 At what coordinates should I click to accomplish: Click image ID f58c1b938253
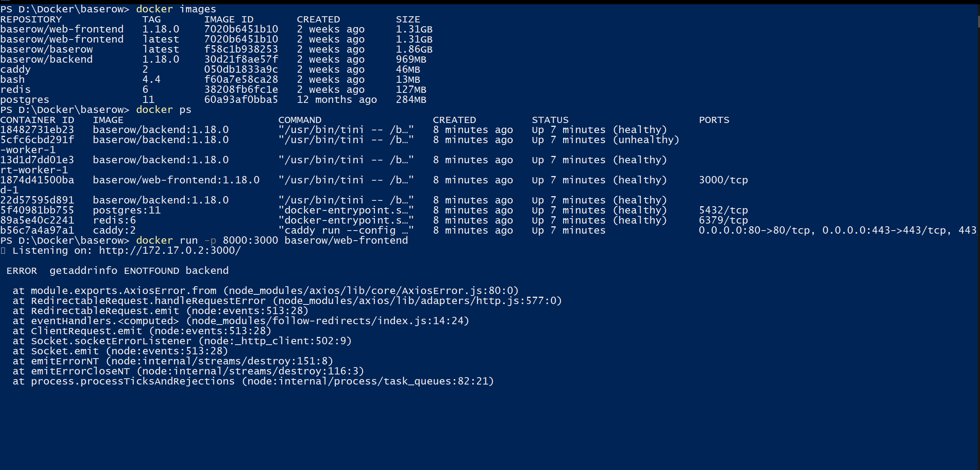click(241, 50)
